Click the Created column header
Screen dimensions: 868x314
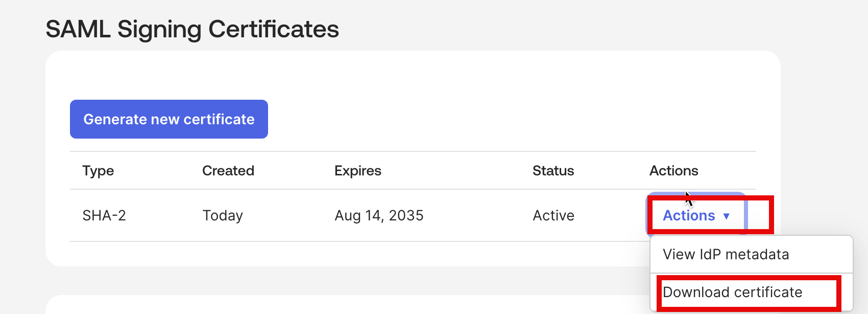coord(228,171)
